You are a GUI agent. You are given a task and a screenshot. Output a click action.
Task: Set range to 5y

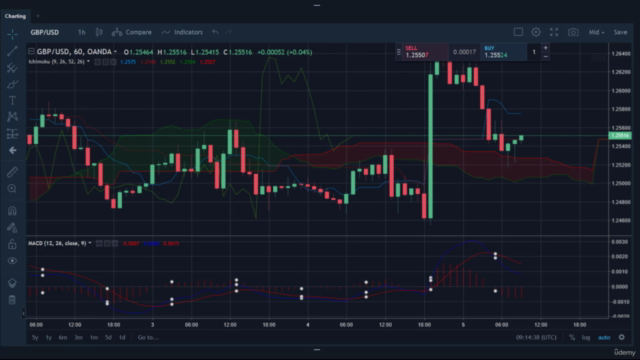pyautogui.click(x=35, y=338)
